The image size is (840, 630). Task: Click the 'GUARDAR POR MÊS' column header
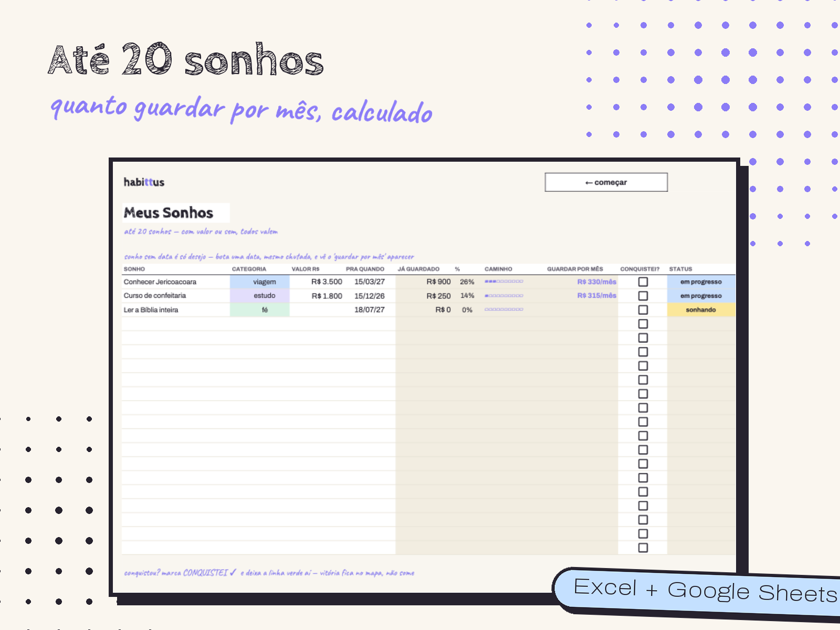[575, 269]
